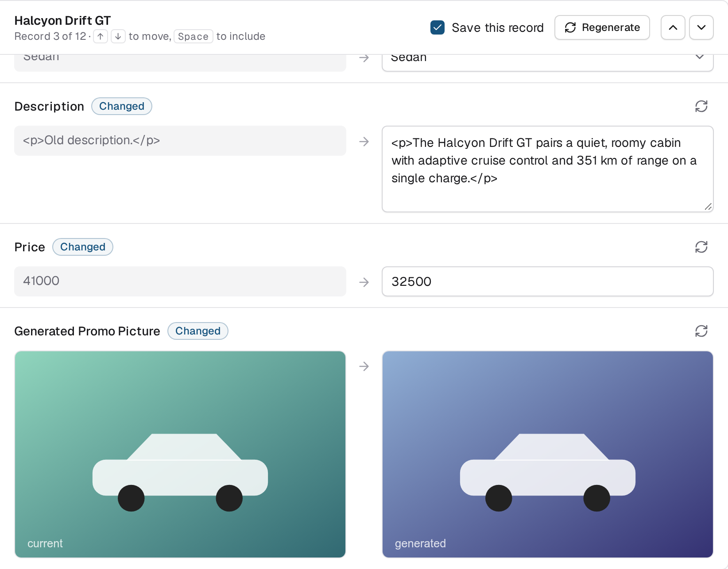Click the Save this record label
This screenshot has height=569, width=728.
click(498, 27)
